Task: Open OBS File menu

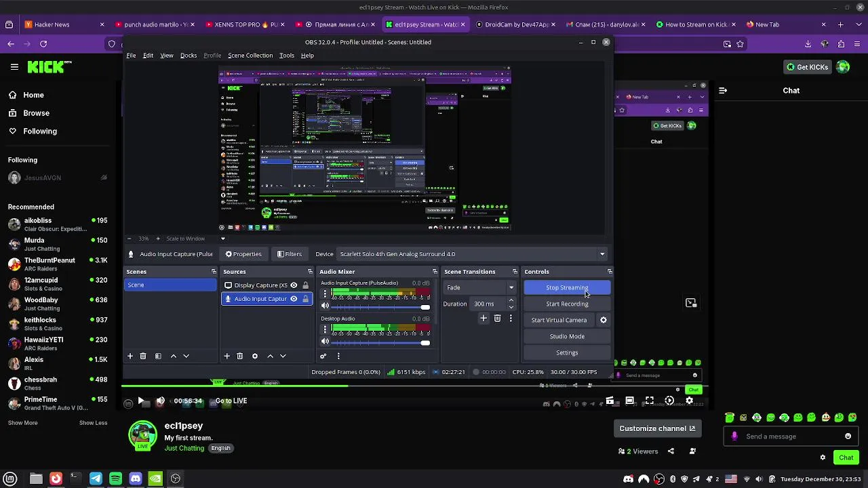Action: click(131, 56)
